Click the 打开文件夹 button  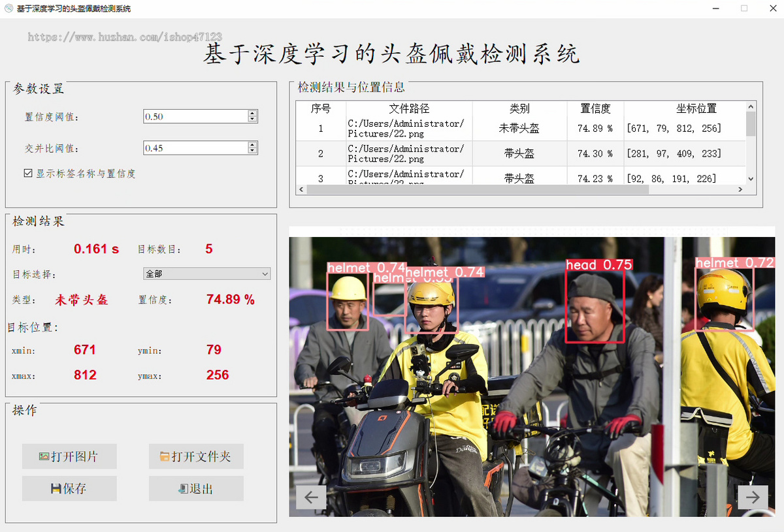[196, 456]
